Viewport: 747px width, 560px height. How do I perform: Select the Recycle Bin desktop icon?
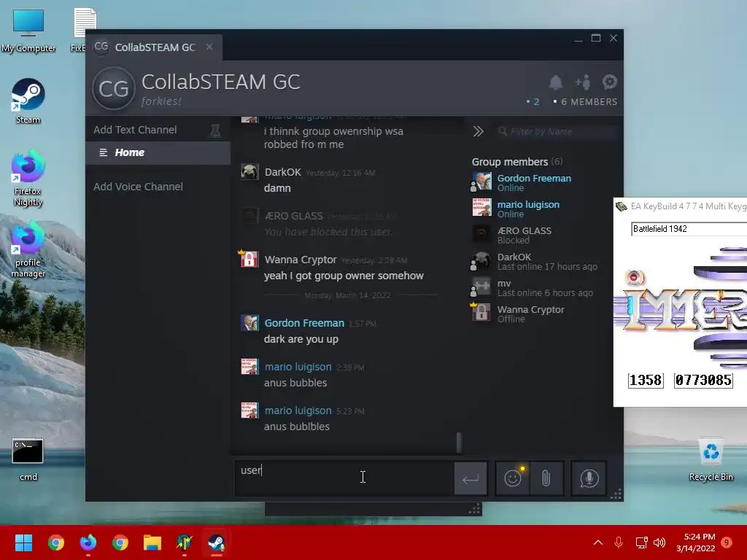click(x=711, y=459)
